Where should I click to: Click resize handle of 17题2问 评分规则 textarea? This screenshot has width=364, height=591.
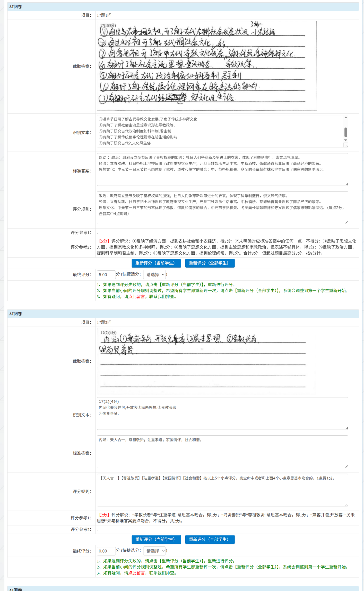[x=346, y=505]
